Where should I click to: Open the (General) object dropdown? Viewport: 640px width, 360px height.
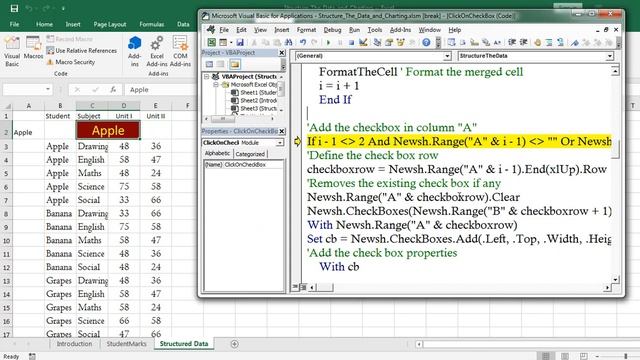[447, 56]
